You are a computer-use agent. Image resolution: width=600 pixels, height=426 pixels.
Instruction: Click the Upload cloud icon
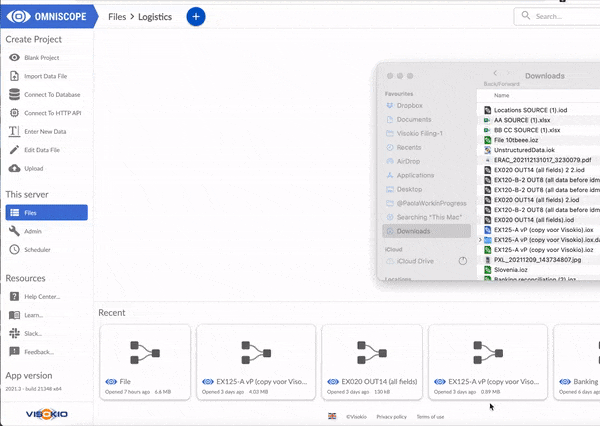(x=15, y=168)
